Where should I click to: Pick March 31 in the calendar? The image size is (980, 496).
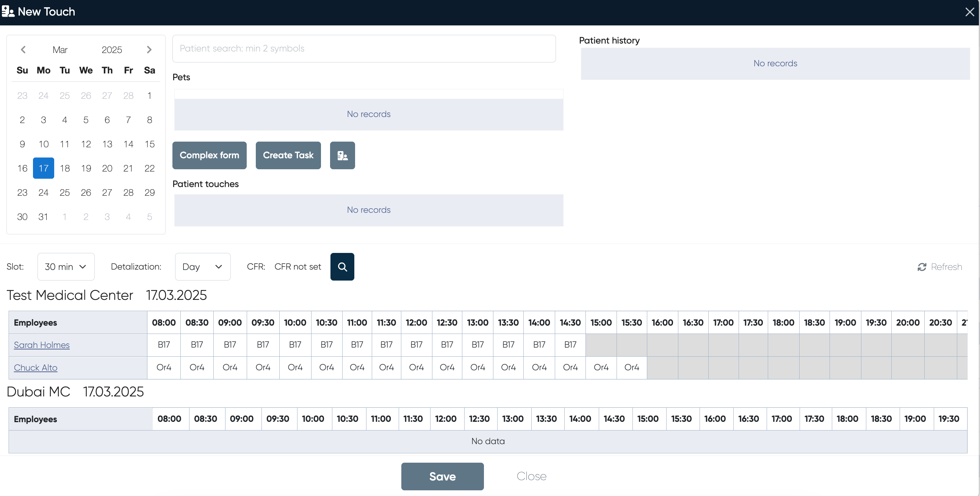point(43,217)
